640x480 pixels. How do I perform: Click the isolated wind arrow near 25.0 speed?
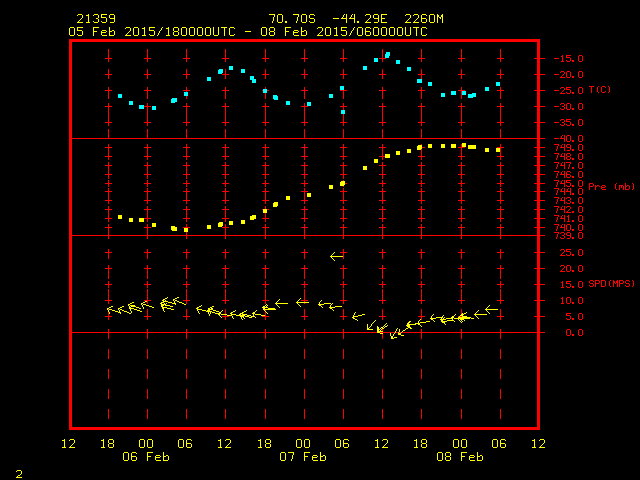337,256
